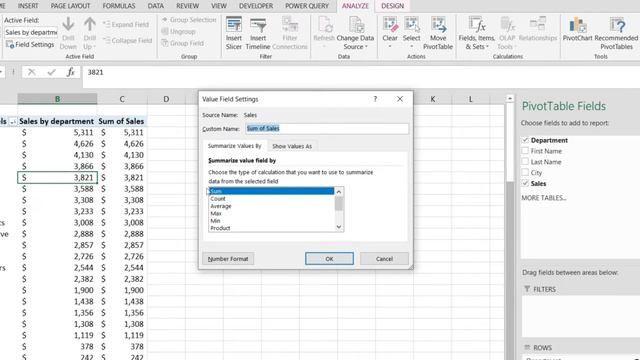
Task: Open Field Settings in ribbon
Action: click(x=30, y=44)
